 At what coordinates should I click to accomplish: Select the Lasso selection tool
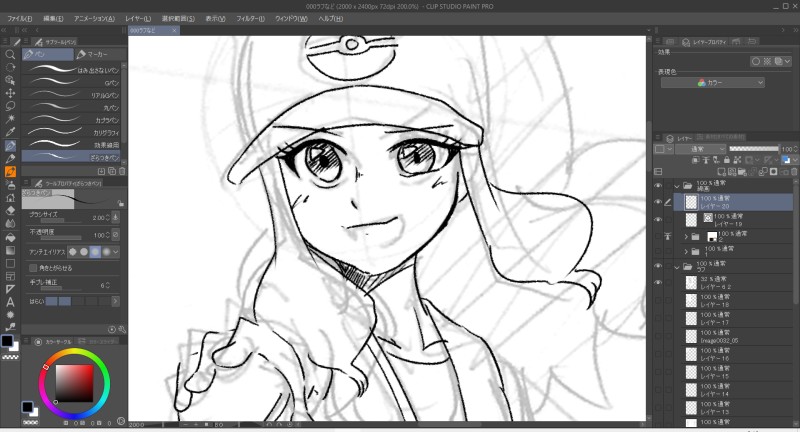(10, 106)
